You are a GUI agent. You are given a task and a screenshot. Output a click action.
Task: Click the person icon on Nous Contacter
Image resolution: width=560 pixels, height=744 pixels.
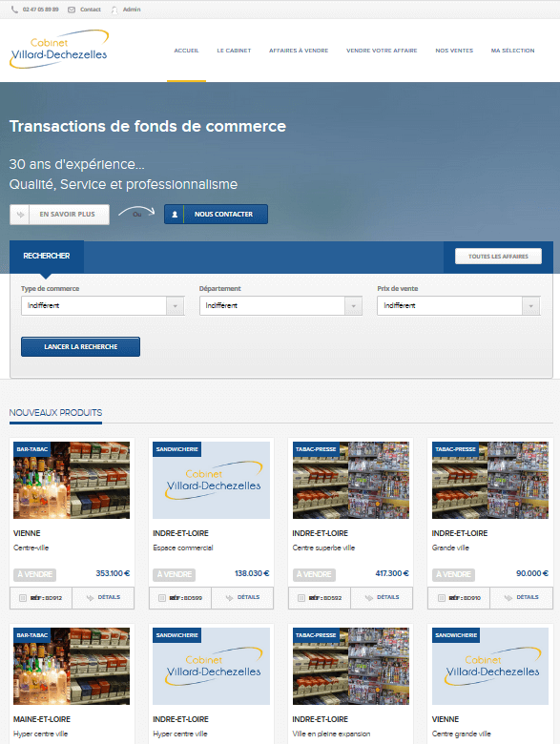pos(175,215)
